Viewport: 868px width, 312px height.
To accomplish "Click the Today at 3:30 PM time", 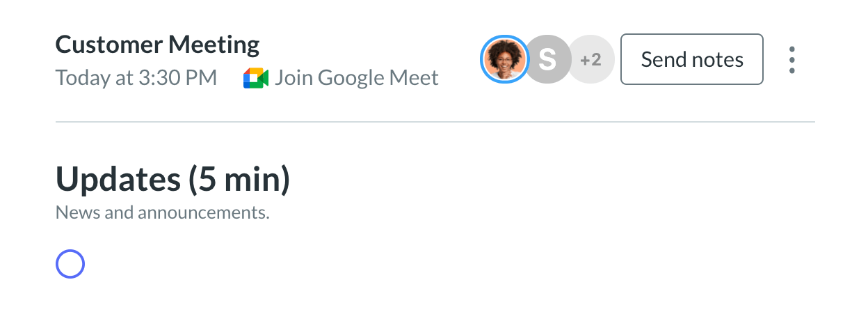I will 136,78.
